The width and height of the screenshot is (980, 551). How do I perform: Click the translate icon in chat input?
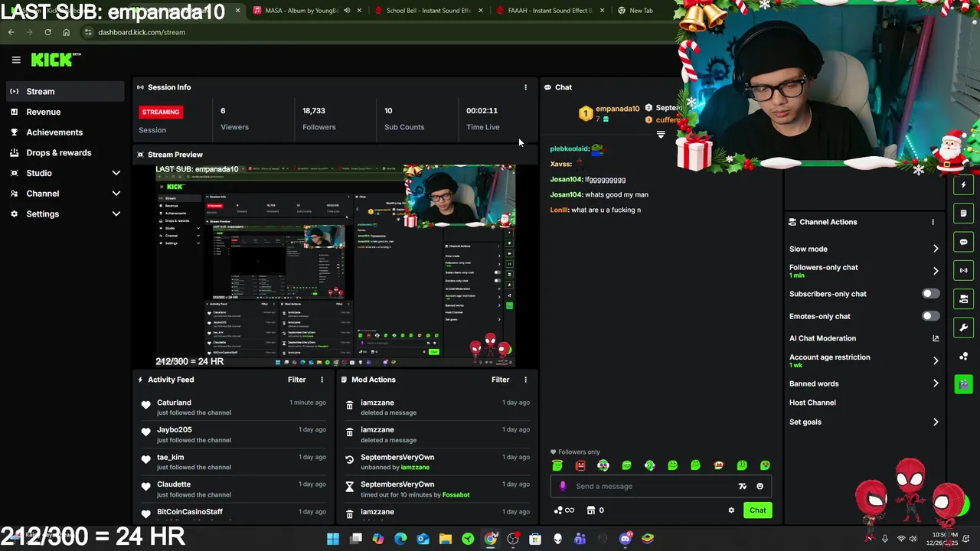[x=742, y=486]
